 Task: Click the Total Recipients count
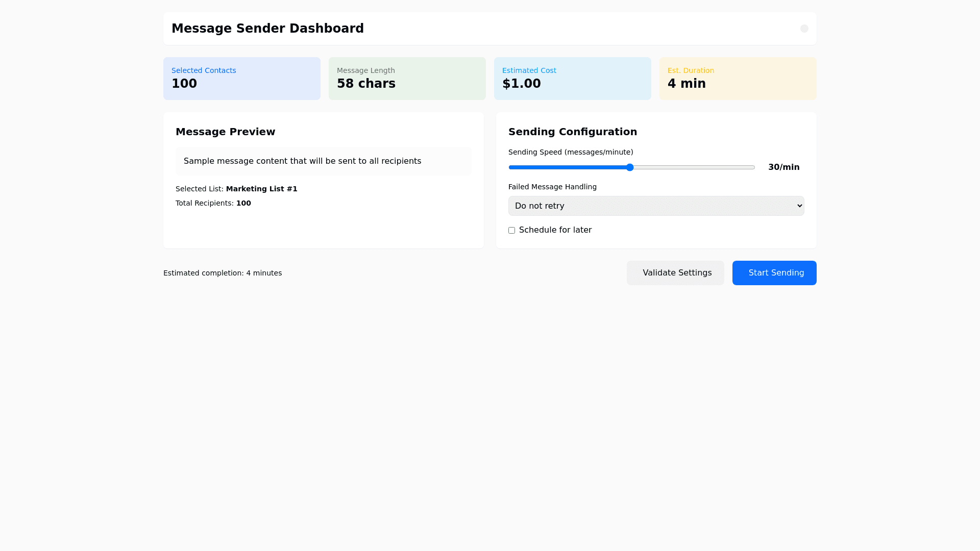pos(243,203)
